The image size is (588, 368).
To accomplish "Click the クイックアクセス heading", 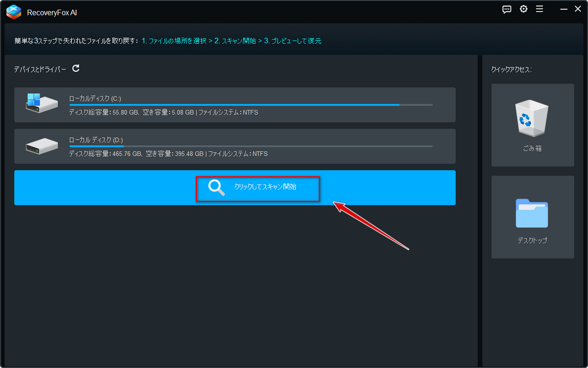I will 511,70.
